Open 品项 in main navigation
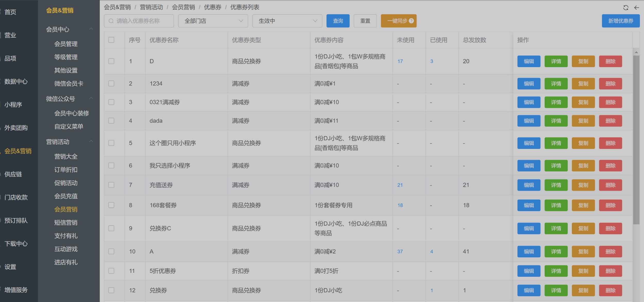Viewport: 644px width, 302px height. (x=10, y=59)
